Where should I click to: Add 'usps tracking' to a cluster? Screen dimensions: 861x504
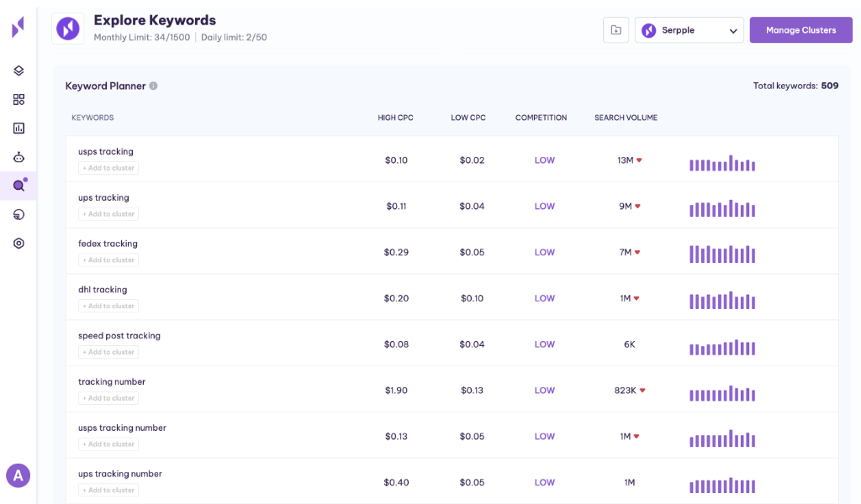click(108, 168)
